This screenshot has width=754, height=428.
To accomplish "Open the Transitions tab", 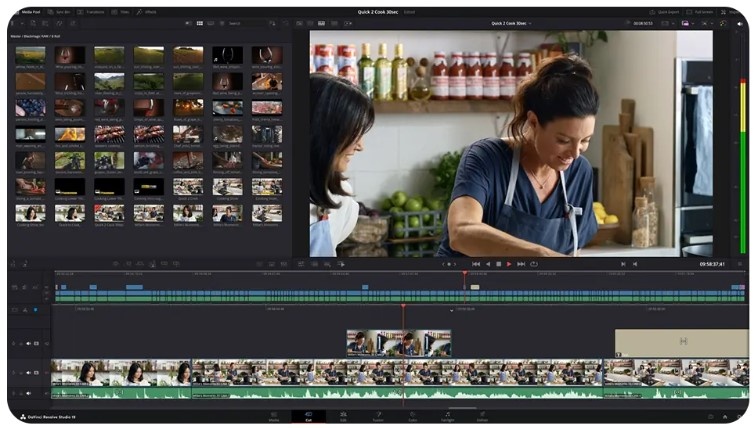I will coord(91,12).
